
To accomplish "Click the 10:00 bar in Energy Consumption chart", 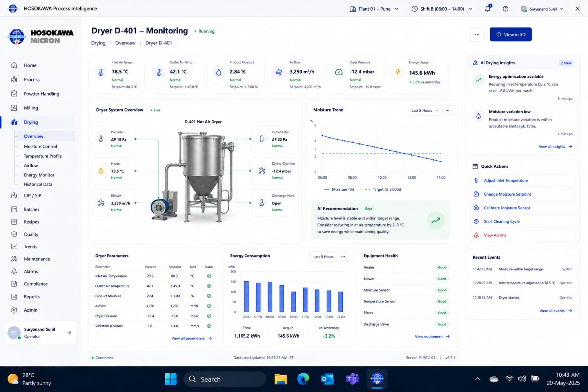I will (x=293, y=302).
